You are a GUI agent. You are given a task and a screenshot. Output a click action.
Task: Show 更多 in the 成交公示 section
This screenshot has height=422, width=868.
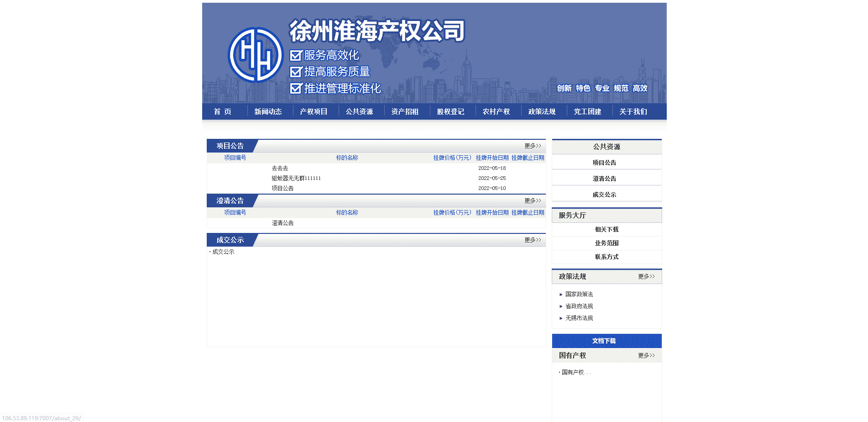point(532,240)
